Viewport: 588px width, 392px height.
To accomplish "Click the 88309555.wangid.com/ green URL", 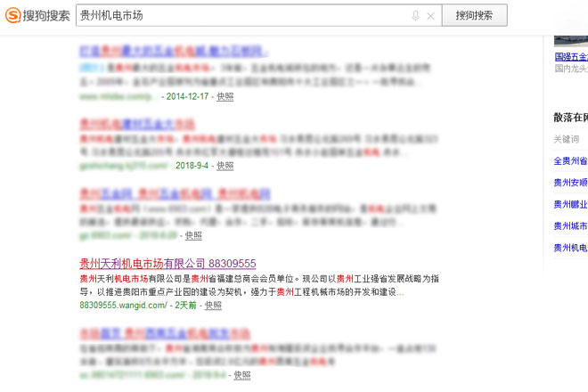I will pyautogui.click(x=123, y=306).
